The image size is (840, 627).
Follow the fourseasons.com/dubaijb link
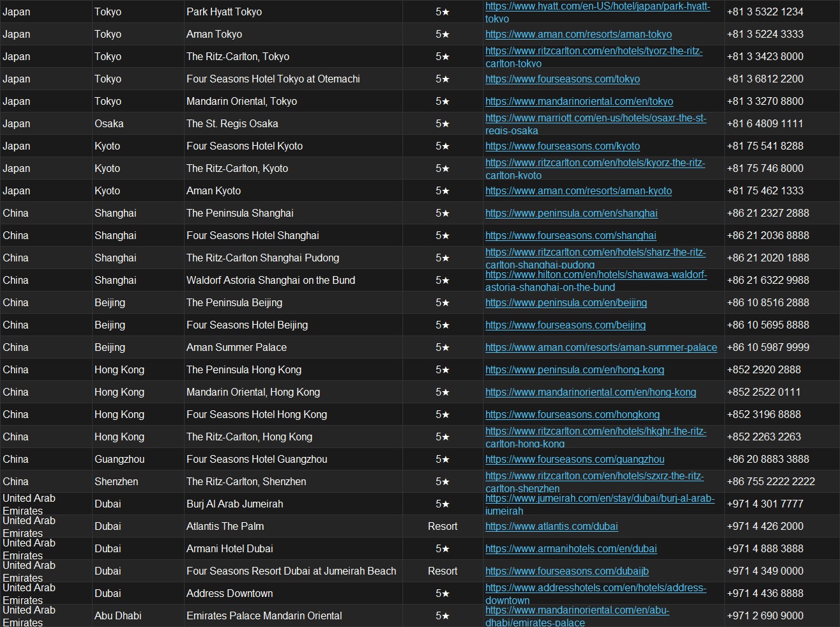[x=567, y=571]
